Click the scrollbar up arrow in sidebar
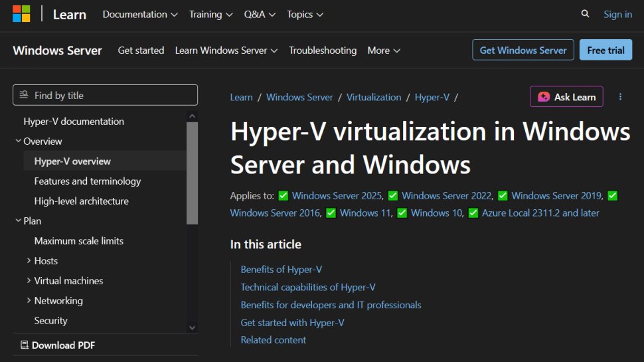The image size is (644, 362). 192,116
